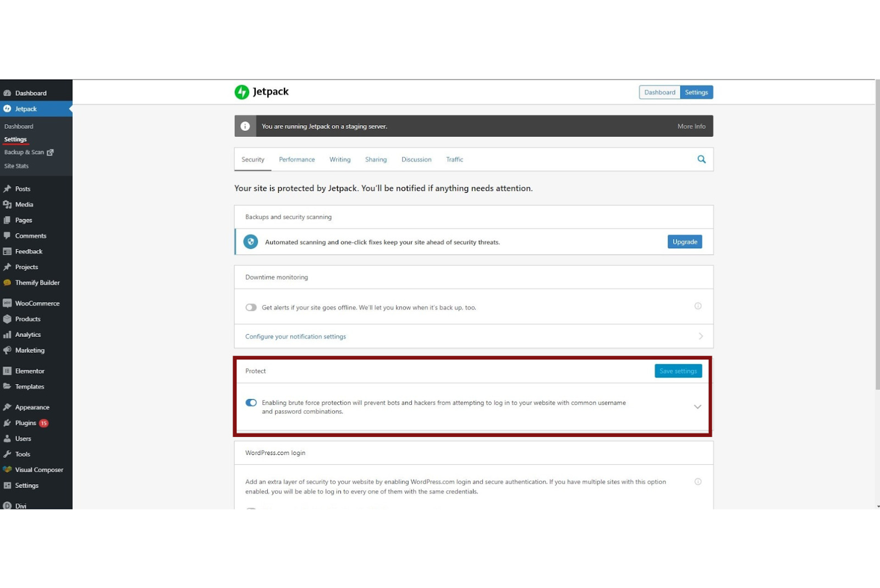Expand brute force protection options chevron
The width and height of the screenshot is (880, 588).
click(x=697, y=407)
